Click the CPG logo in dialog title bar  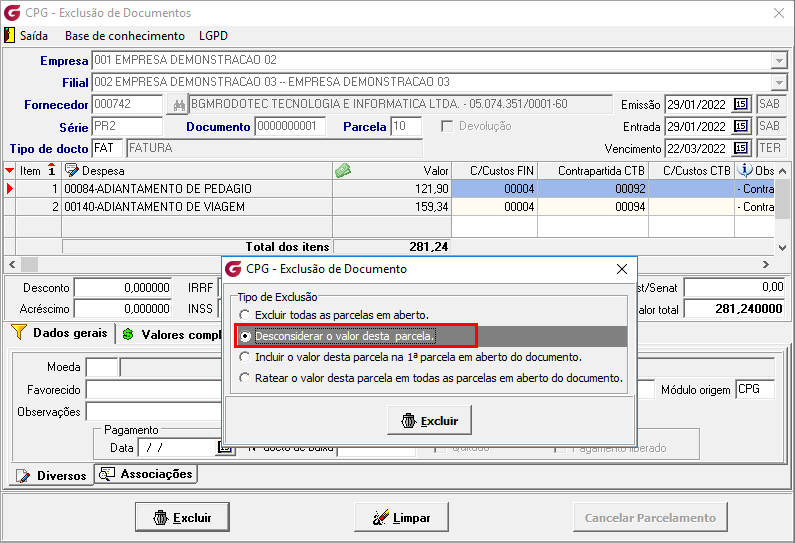pyautogui.click(x=233, y=269)
